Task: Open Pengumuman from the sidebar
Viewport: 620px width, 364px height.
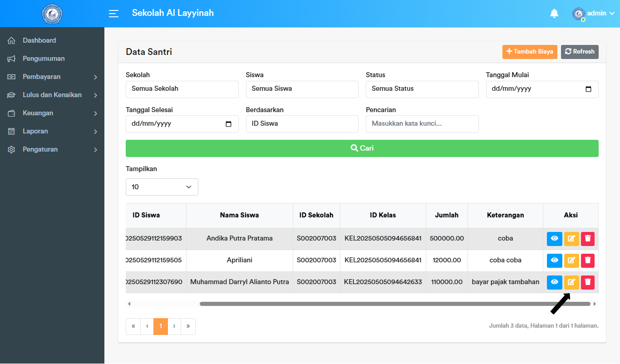Action: coord(44,59)
